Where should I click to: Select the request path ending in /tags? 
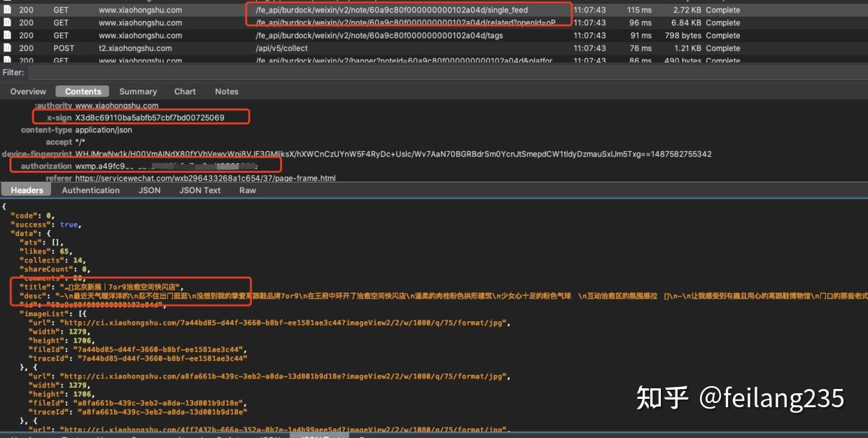[379, 36]
